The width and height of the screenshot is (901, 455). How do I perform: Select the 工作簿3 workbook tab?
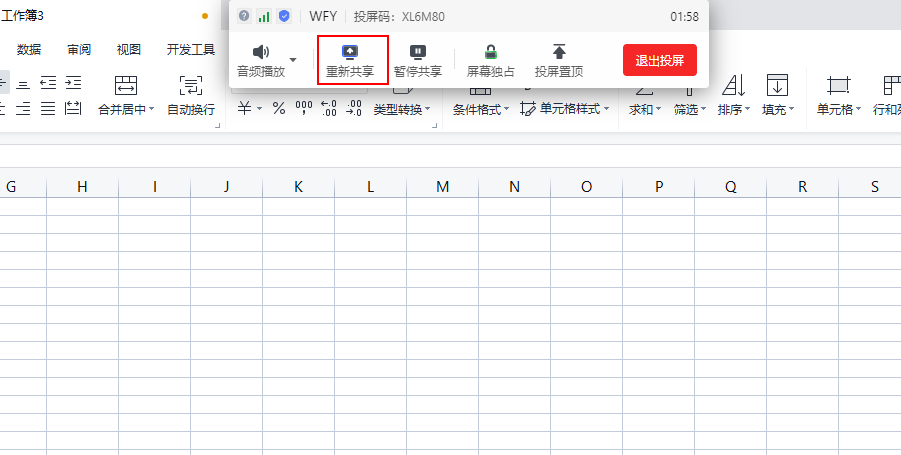(x=22, y=16)
